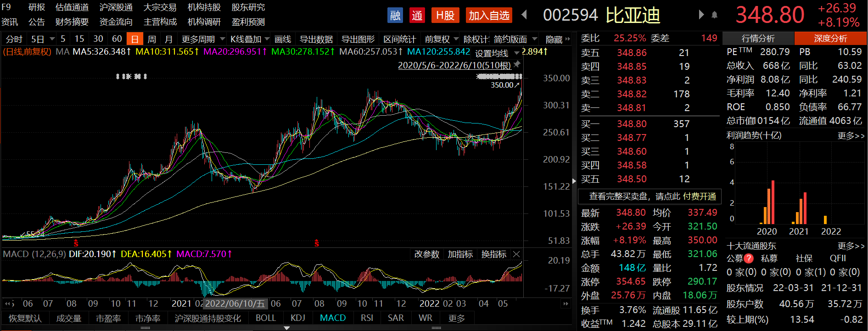Image resolution: width=868 pixels, height=331 pixels.
Task: Open the 研报 research reports menu
Action: [37, 7]
